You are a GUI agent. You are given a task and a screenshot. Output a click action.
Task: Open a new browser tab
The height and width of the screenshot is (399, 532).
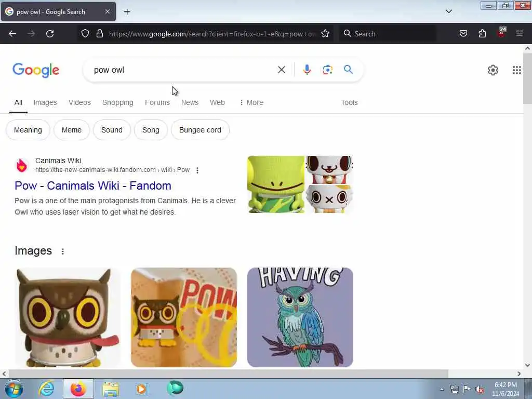click(x=127, y=12)
